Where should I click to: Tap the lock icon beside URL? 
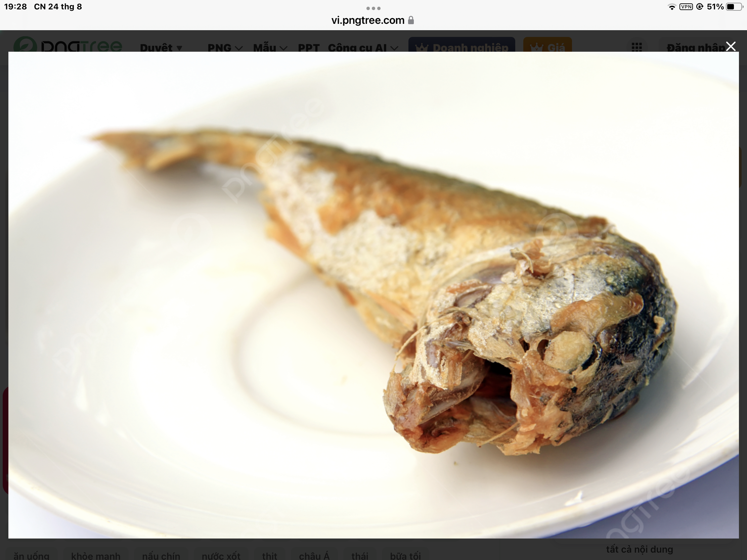tap(411, 20)
